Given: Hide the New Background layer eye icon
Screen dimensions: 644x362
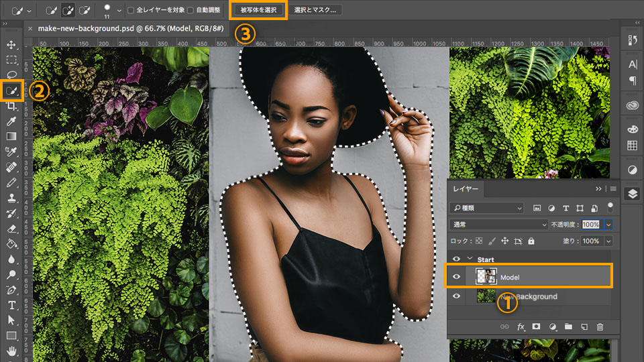Looking at the screenshot, I should (x=456, y=296).
